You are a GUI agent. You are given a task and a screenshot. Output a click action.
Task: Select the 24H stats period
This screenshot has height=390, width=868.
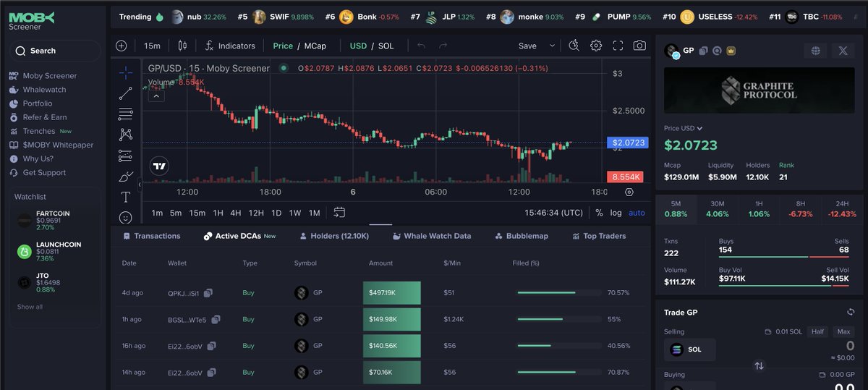coord(842,209)
